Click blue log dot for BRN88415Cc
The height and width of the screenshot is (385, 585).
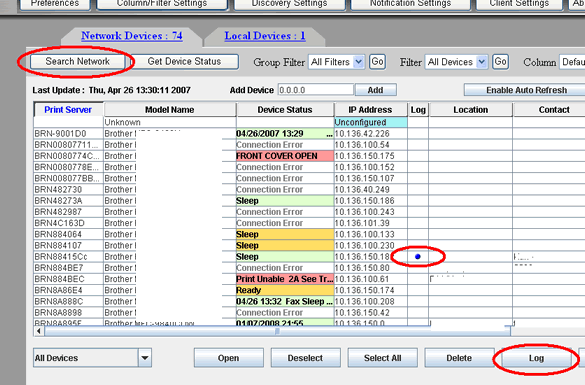pyautogui.click(x=418, y=257)
